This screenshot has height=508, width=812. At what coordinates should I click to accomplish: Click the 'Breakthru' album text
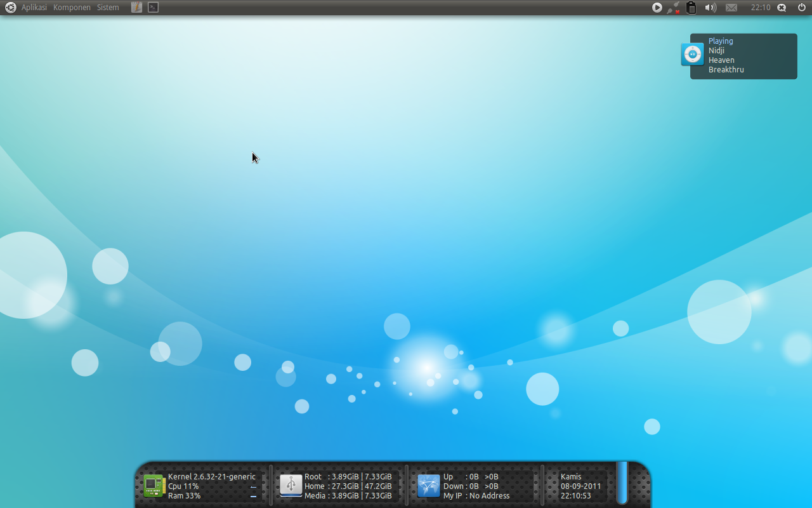[726, 70]
